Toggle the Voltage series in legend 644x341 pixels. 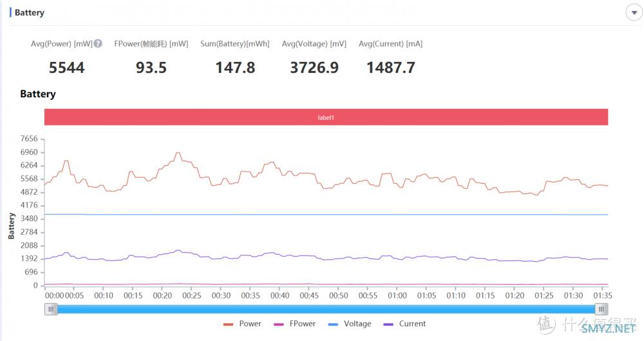coord(350,324)
